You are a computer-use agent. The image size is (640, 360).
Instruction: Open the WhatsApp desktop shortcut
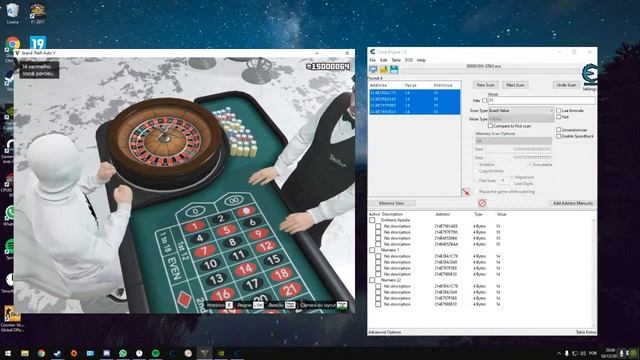10,214
